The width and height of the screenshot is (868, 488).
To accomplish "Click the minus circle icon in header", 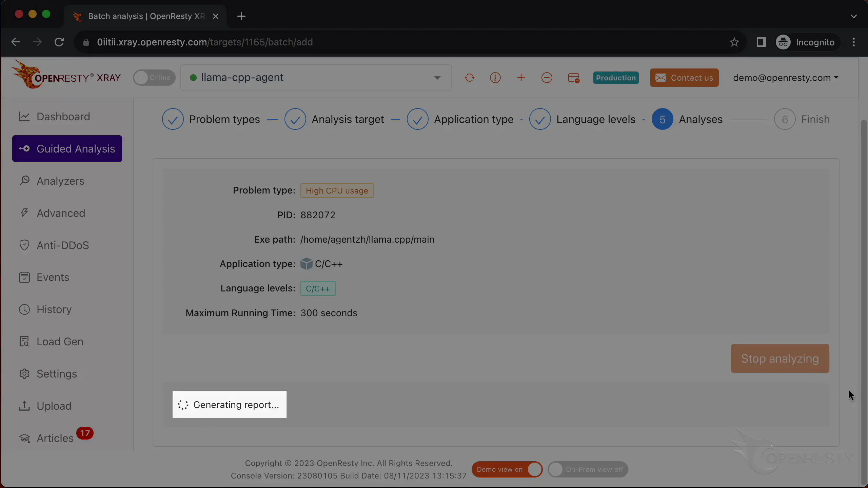I will coord(547,78).
